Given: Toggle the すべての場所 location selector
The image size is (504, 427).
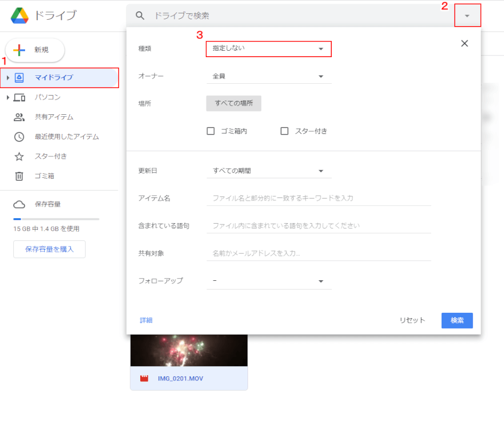Looking at the screenshot, I should point(233,103).
